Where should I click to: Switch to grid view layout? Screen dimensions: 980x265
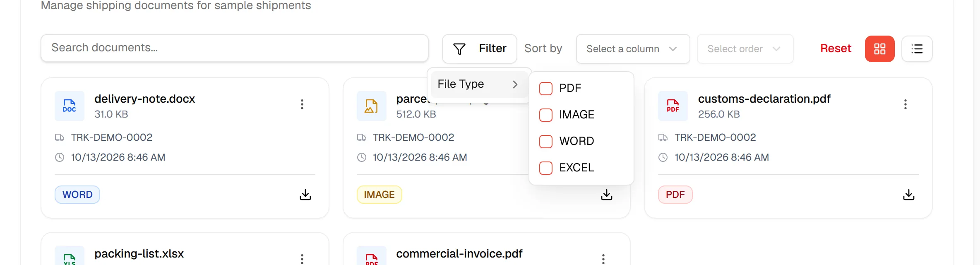pos(879,49)
